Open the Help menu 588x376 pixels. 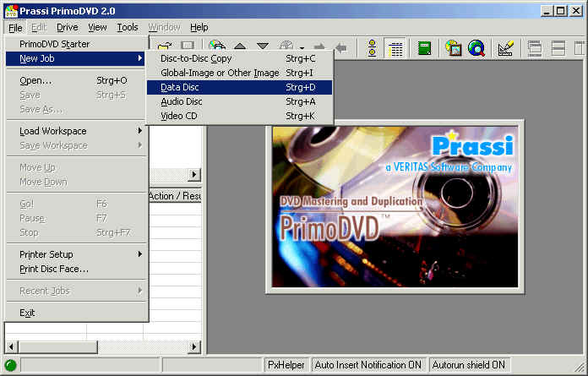(x=199, y=27)
